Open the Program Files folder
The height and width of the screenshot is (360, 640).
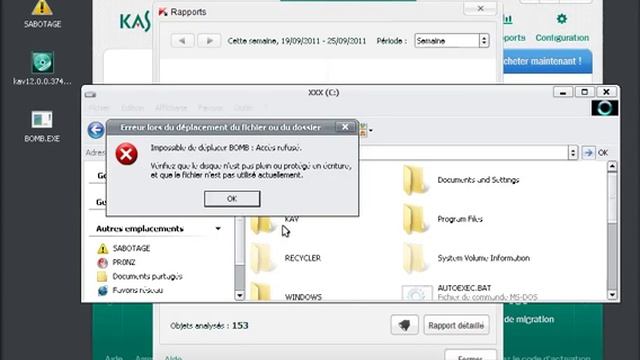point(443,219)
